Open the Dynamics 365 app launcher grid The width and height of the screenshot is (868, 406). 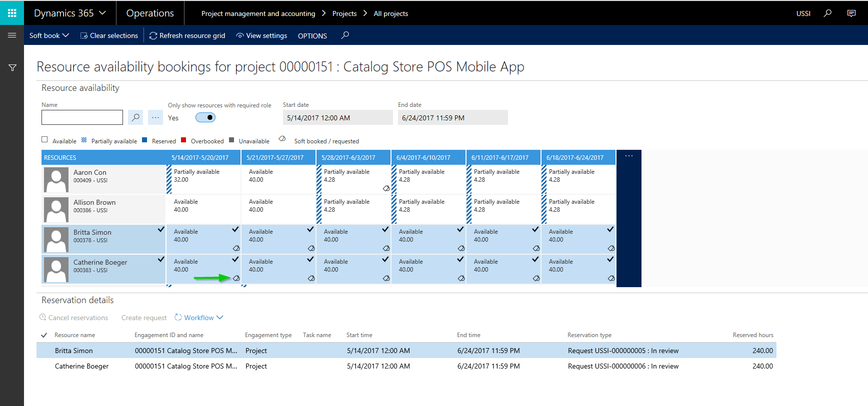tap(12, 13)
